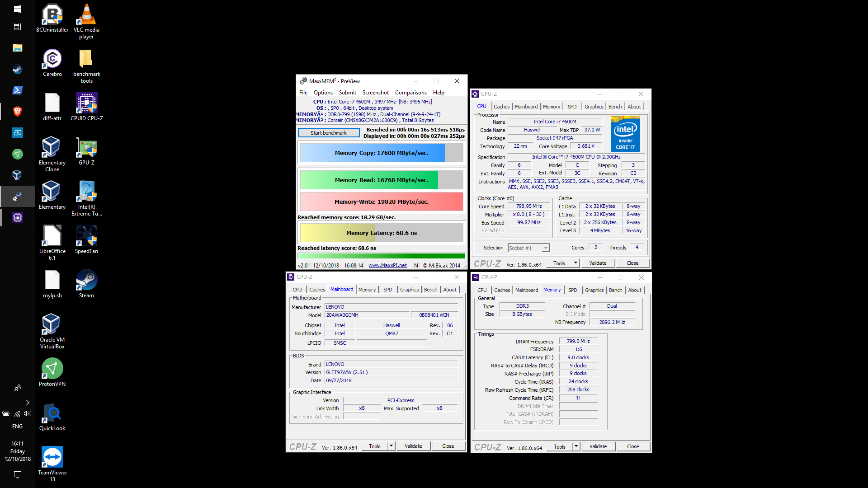This screenshot has height=488, width=868.
Task: Open VLC media player desktop icon
Action: coord(86,21)
